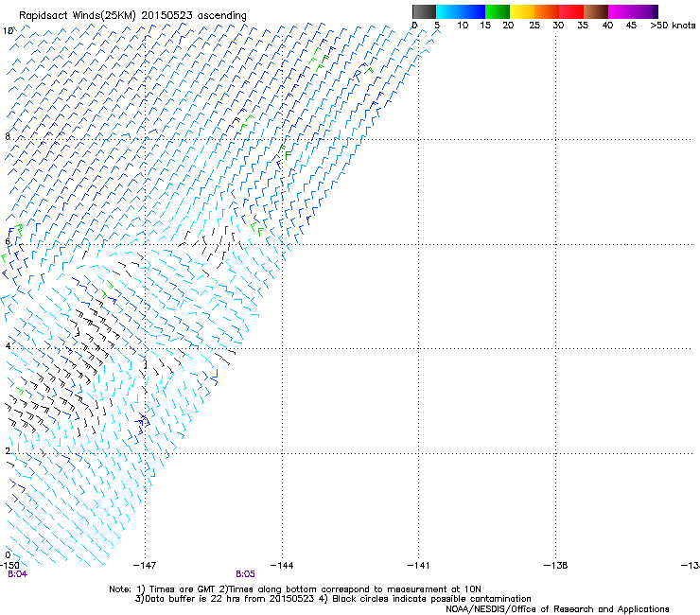Click the purple time label 'B:05'
The width and height of the screenshot is (700, 615).
(245, 574)
